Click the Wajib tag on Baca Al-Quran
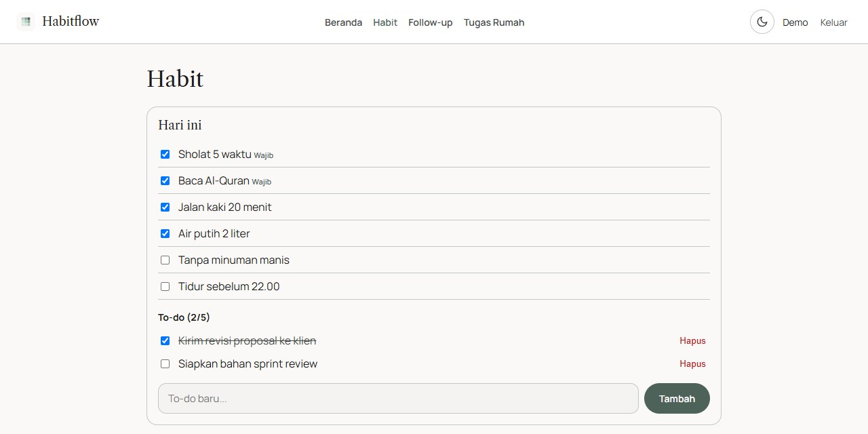 pyautogui.click(x=262, y=182)
